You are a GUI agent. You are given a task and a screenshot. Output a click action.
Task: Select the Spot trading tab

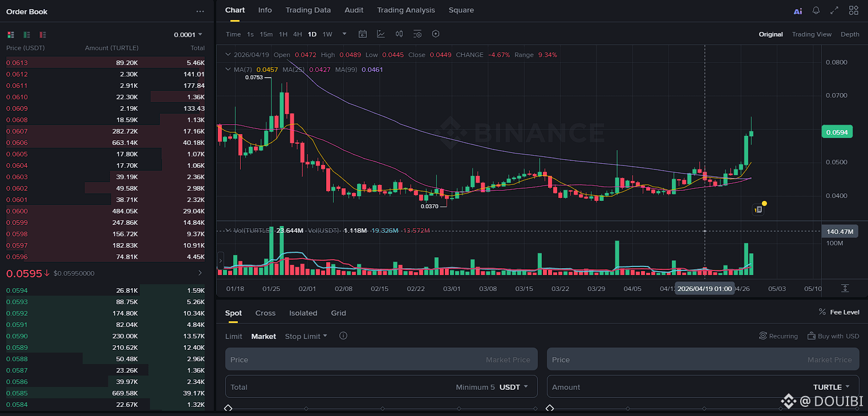pos(234,313)
